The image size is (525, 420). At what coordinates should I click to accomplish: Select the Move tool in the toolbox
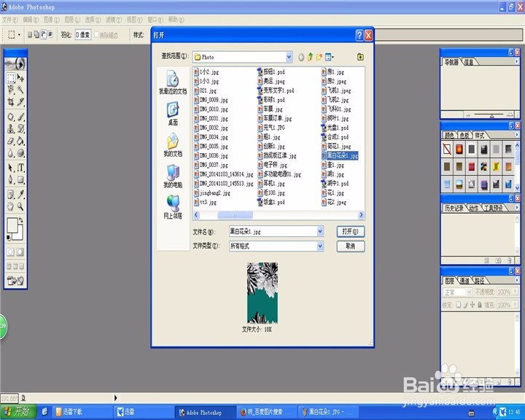(20, 78)
